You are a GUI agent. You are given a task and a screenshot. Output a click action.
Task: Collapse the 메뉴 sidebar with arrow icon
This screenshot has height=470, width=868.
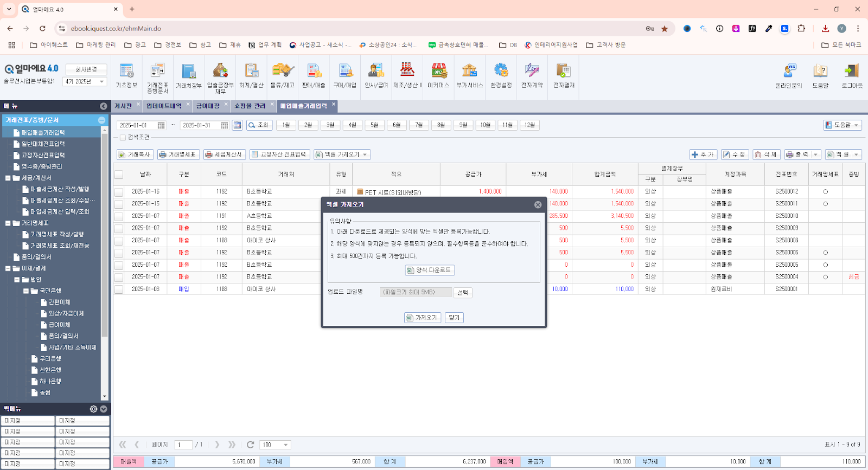click(104, 106)
